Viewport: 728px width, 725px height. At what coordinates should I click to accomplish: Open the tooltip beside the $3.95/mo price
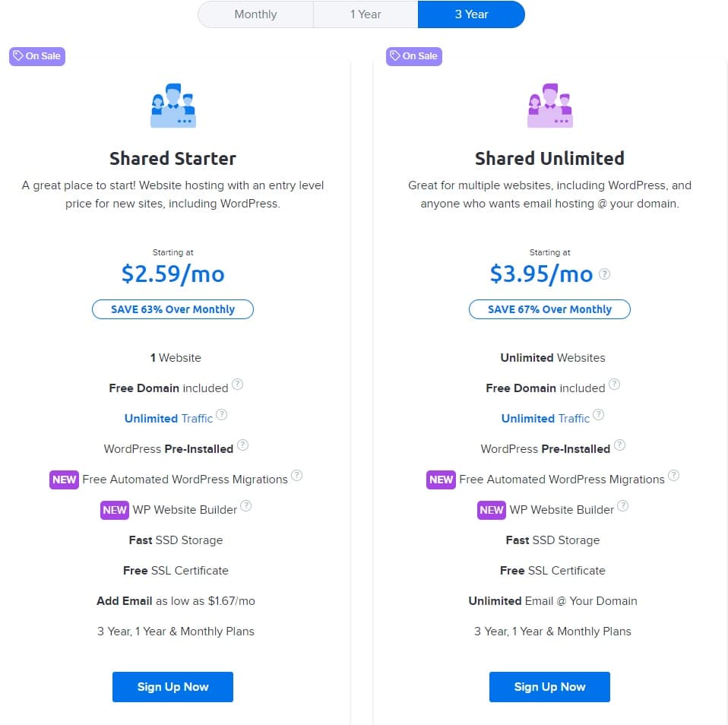(604, 274)
